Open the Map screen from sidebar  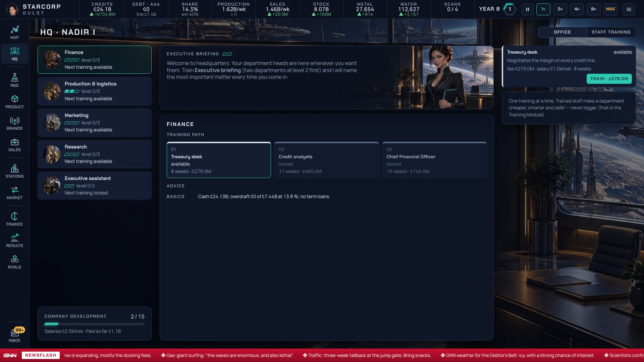pyautogui.click(x=14, y=32)
